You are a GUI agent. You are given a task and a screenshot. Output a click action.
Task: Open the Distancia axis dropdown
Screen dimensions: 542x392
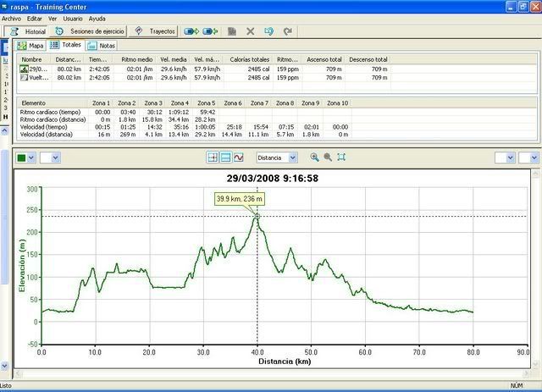277,157
